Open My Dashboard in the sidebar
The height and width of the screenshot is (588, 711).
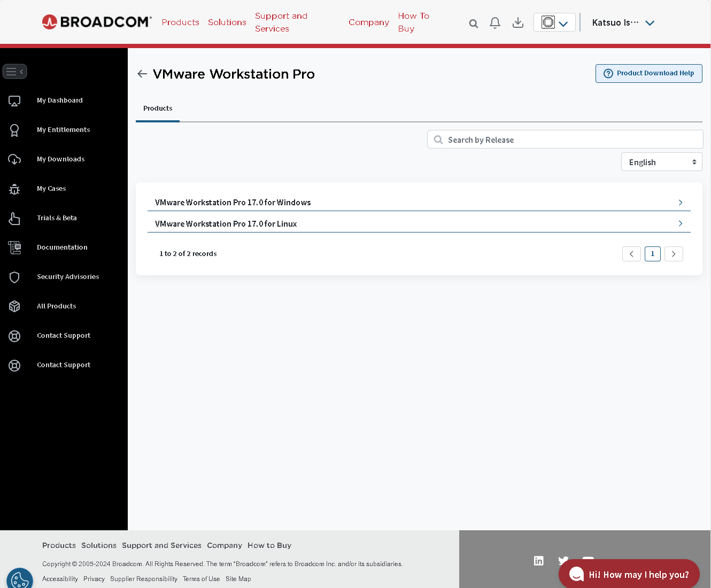pyautogui.click(x=59, y=100)
